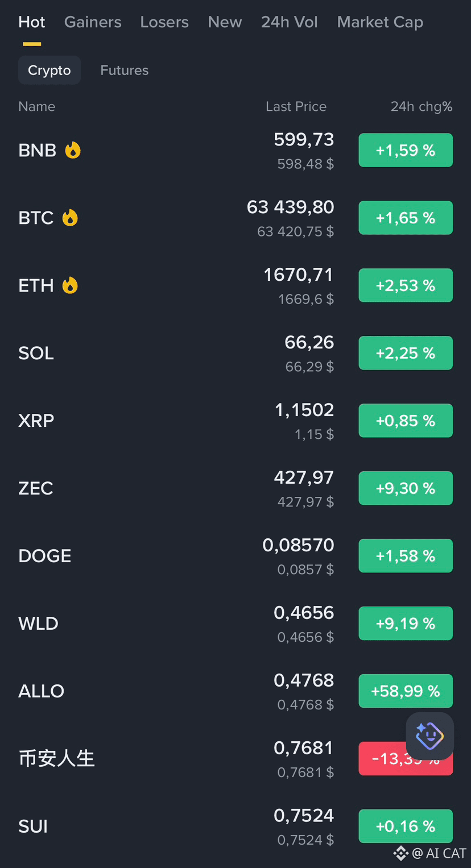Tap the ZEC +9,30 % change badge
471x868 pixels.
click(406, 488)
